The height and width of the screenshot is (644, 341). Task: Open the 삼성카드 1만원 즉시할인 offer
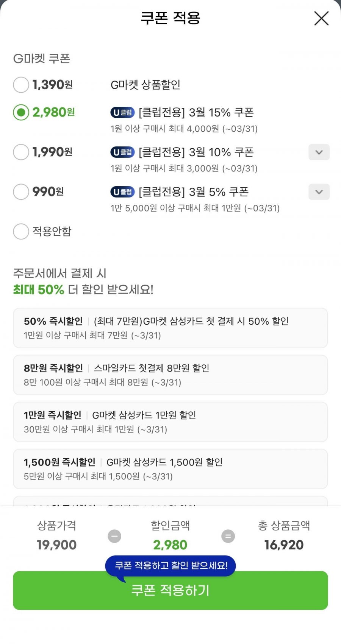(170, 422)
